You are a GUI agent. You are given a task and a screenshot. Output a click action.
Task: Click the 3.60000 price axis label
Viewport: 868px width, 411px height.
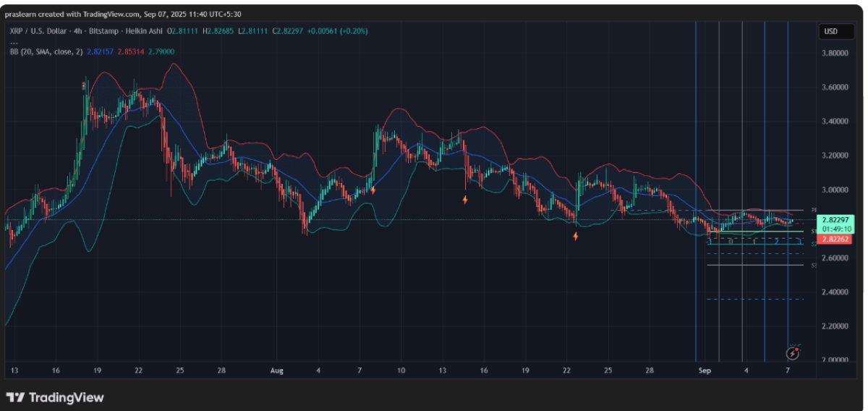click(x=834, y=87)
